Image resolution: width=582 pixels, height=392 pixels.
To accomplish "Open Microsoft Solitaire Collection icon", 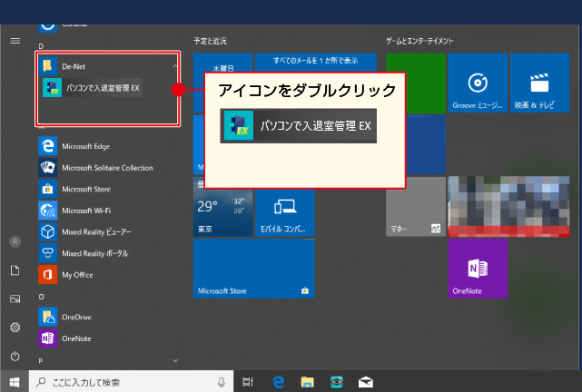I will (48, 168).
